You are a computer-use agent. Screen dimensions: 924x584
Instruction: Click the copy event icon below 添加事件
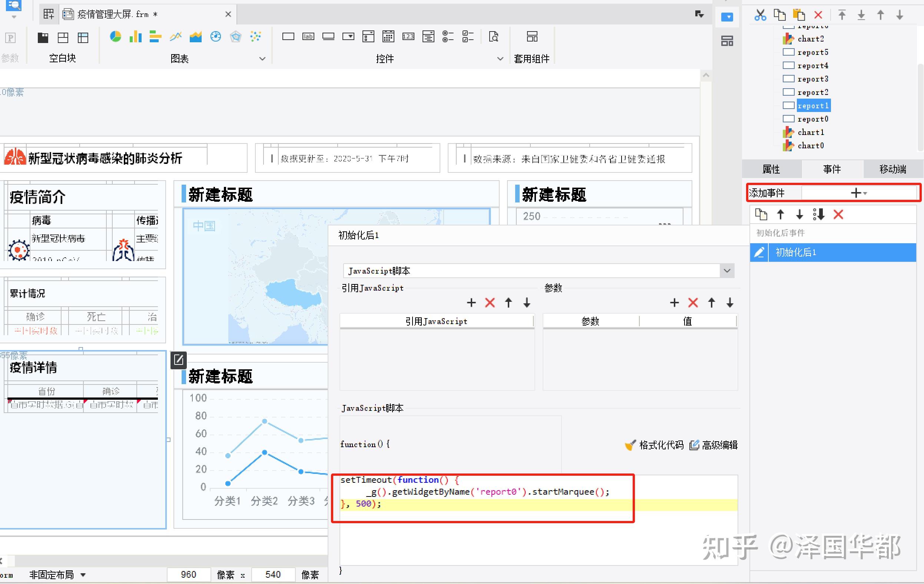pyautogui.click(x=761, y=215)
